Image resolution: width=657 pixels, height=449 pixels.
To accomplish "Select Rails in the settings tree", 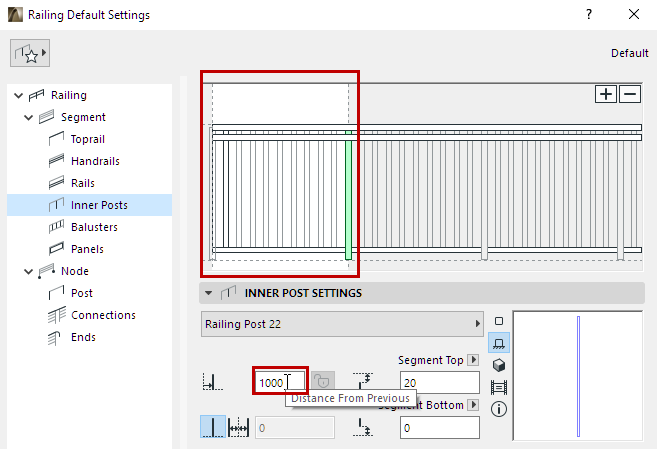I will point(83,183).
